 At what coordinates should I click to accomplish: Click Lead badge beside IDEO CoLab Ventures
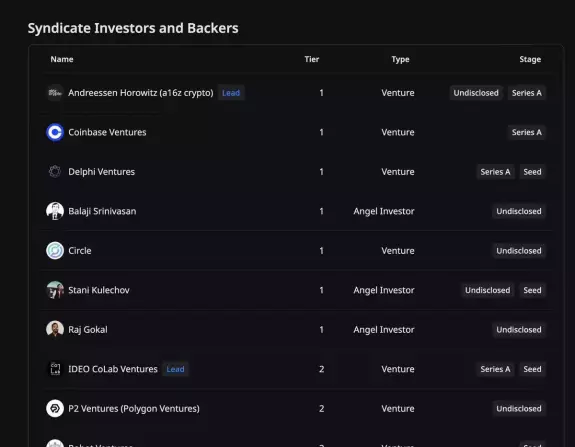[175, 369]
